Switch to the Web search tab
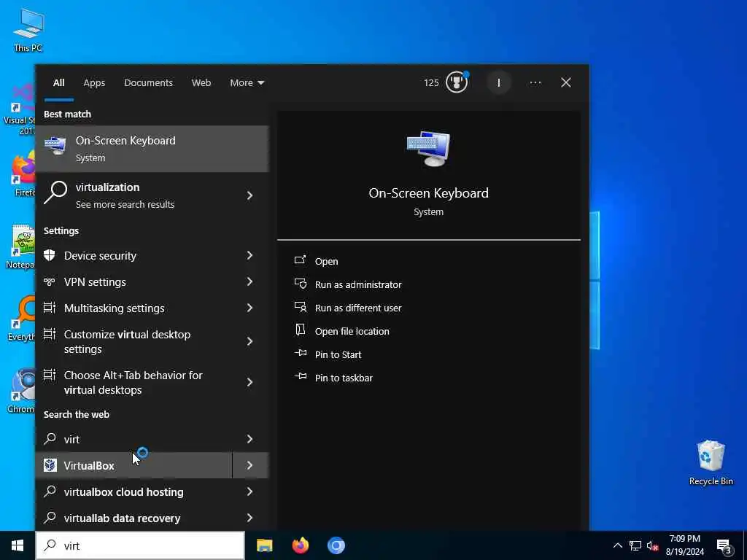 click(x=201, y=83)
